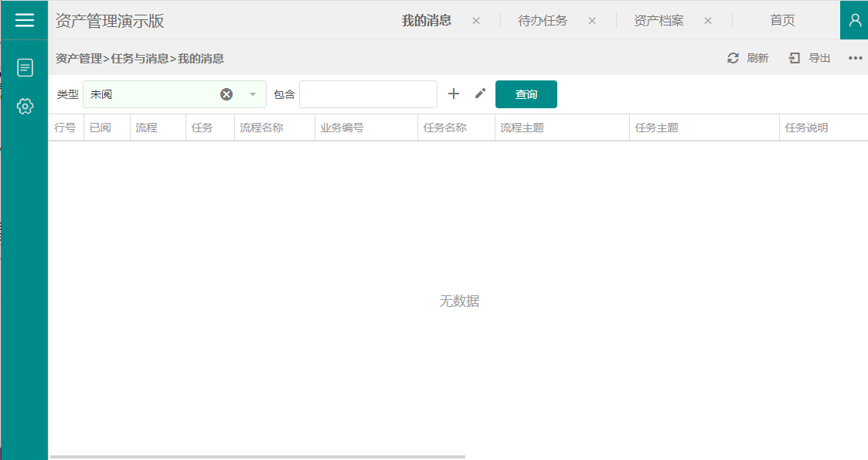Clear the 未阅 type selection
Viewport: 868px width, 460px height.
226,94
